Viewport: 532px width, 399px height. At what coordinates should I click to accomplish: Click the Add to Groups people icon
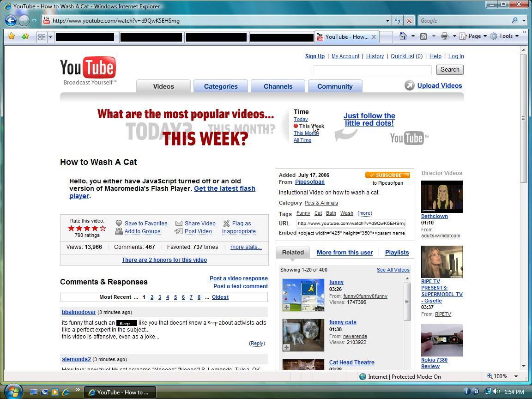119,231
